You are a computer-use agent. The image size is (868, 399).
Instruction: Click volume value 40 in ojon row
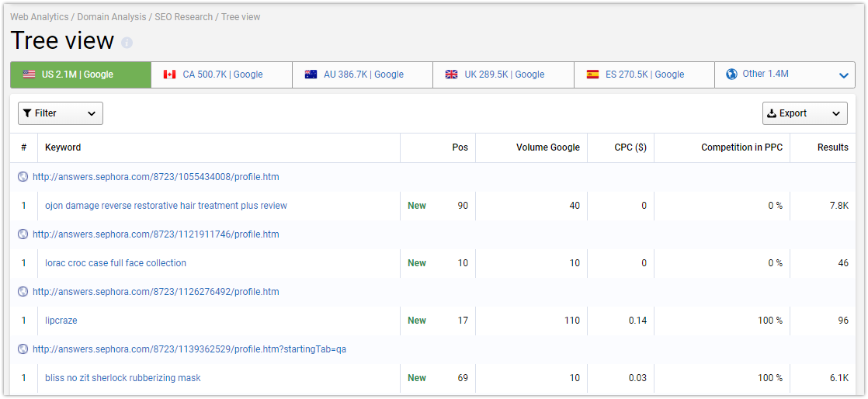coord(575,206)
